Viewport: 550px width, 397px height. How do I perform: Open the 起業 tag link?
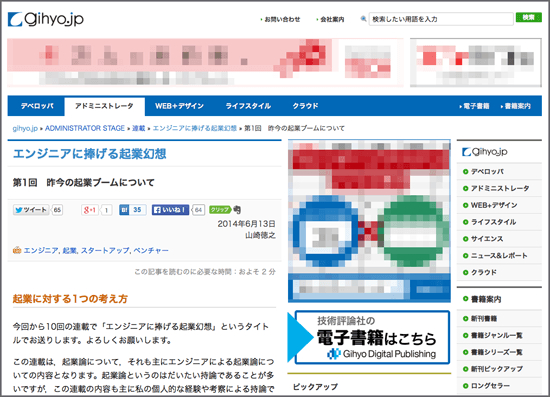coord(69,250)
